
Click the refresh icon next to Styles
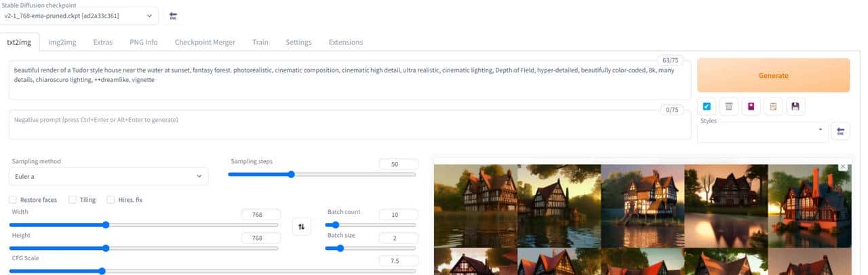pyautogui.click(x=841, y=131)
